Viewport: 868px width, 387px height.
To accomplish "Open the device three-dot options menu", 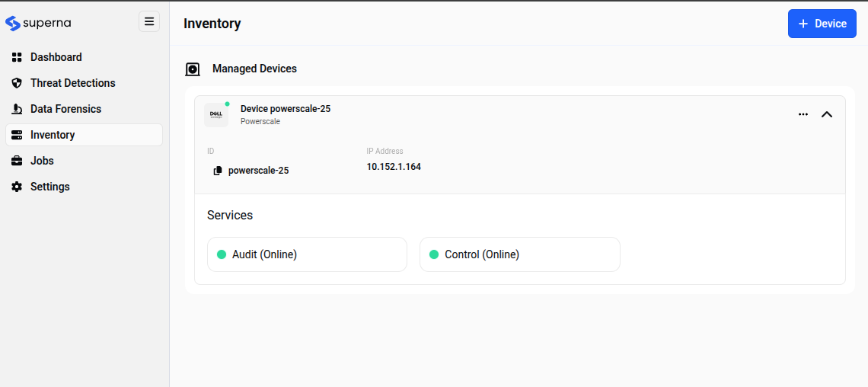I will (803, 114).
